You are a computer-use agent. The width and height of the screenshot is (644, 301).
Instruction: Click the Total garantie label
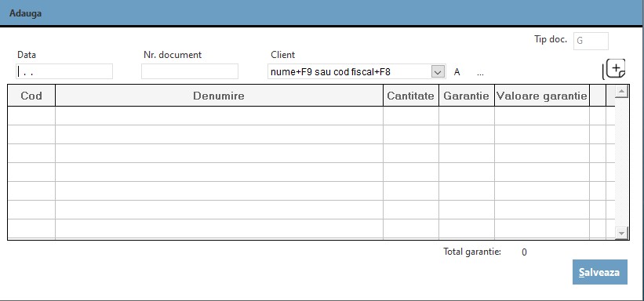tap(472, 252)
